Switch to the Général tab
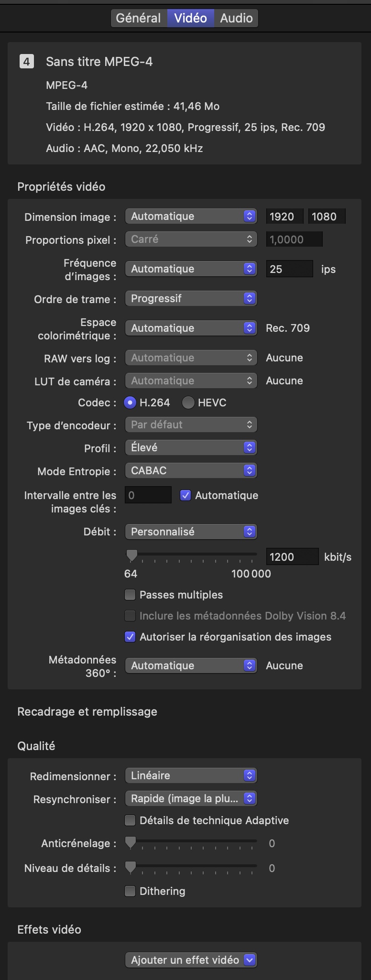The height and width of the screenshot is (980, 371). coord(139,18)
